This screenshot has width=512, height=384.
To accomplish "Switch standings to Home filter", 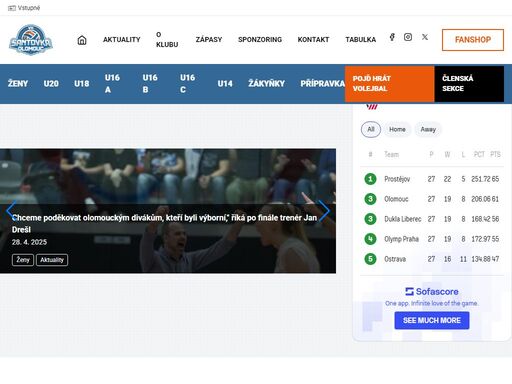I will (397, 129).
